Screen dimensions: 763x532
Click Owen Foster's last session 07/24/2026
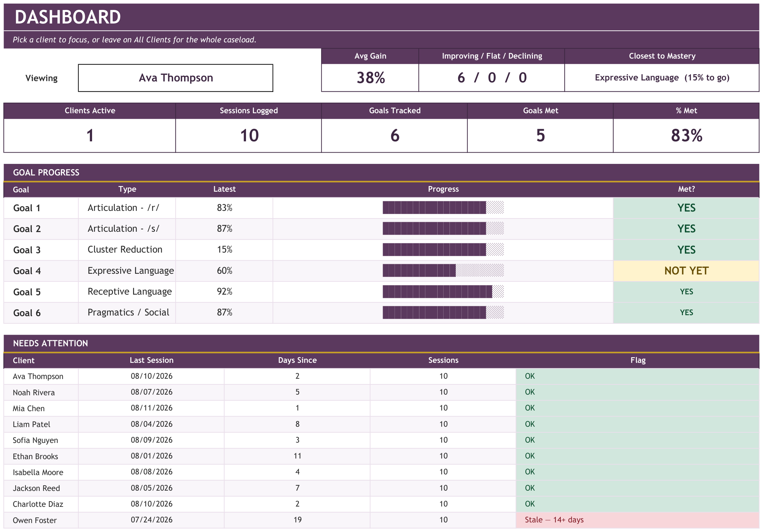[x=152, y=520]
